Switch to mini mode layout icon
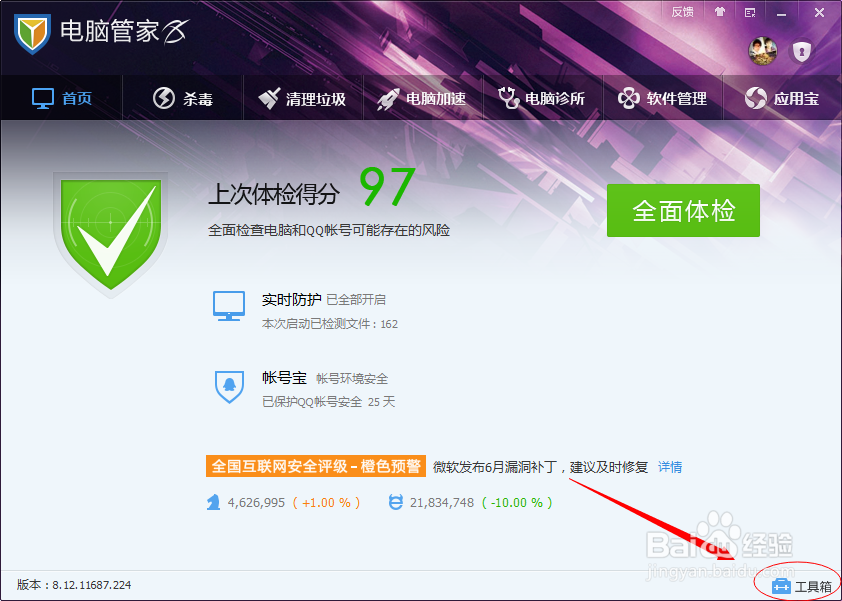This screenshot has height=601, width=842. [748, 12]
